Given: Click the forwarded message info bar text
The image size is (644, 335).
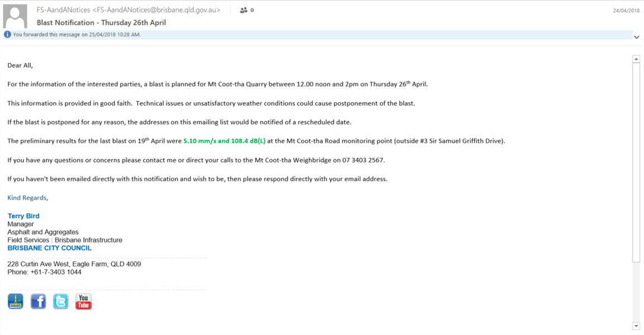Looking at the screenshot, I should [x=77, y=35].
